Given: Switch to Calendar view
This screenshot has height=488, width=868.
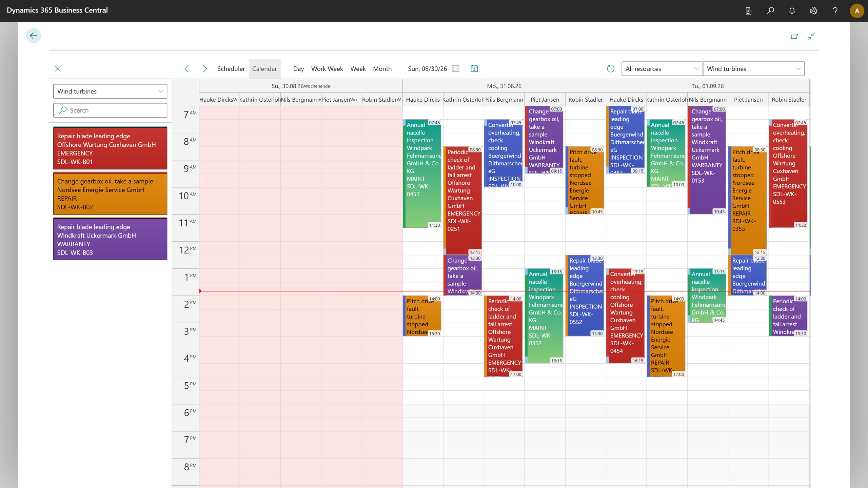Looking at the screenshot, I should click(x=264, y=68).
